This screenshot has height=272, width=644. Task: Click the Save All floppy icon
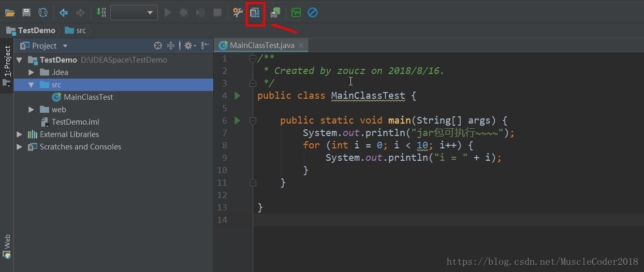tap(26, 12)
